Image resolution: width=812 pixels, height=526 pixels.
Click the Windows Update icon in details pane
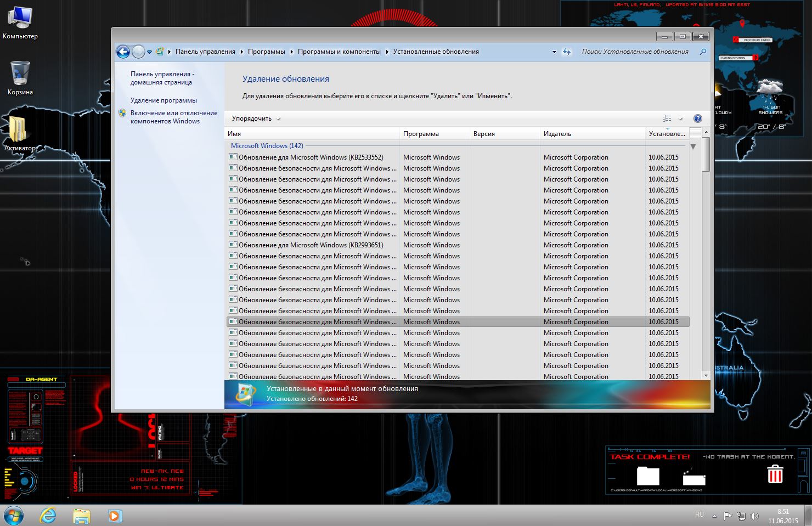tap(245, 394)
